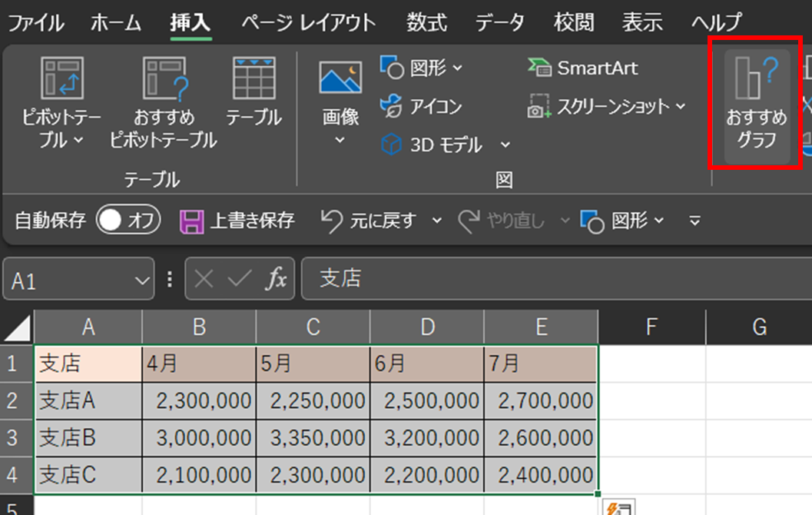Screen dimensions: 812x515
Task: Switch to the 数式 (Formulas) tab
Action: pos(426,23)
